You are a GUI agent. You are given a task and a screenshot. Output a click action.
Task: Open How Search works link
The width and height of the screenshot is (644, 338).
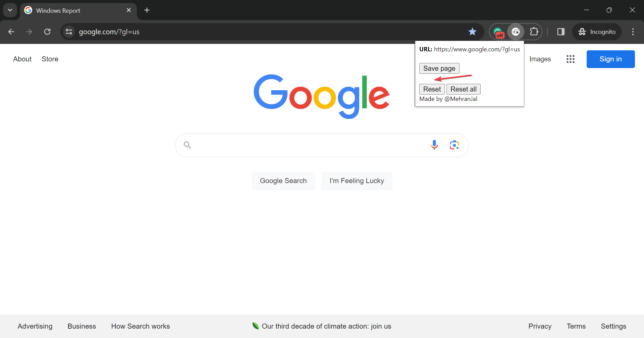(x=141, y=326)
